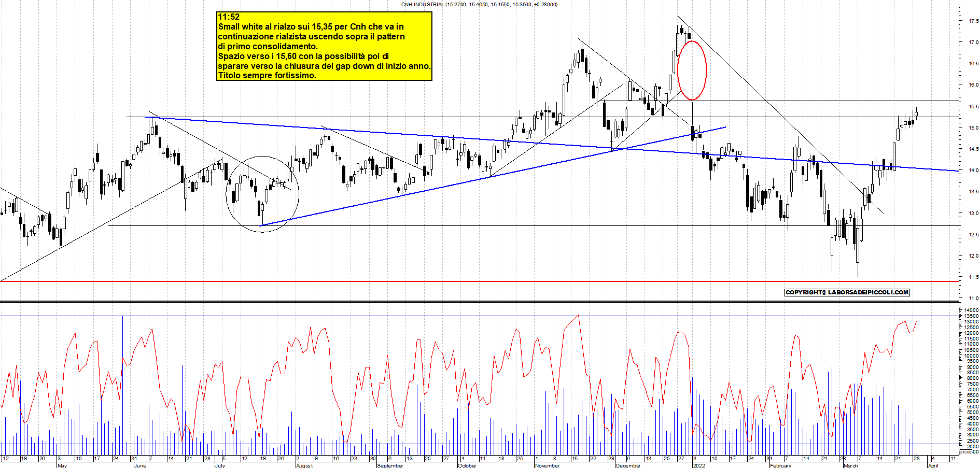The width and height of the screenshot is (980, 468).
Task: Click the 10000 volume axis label
Action: click(971, 356)
